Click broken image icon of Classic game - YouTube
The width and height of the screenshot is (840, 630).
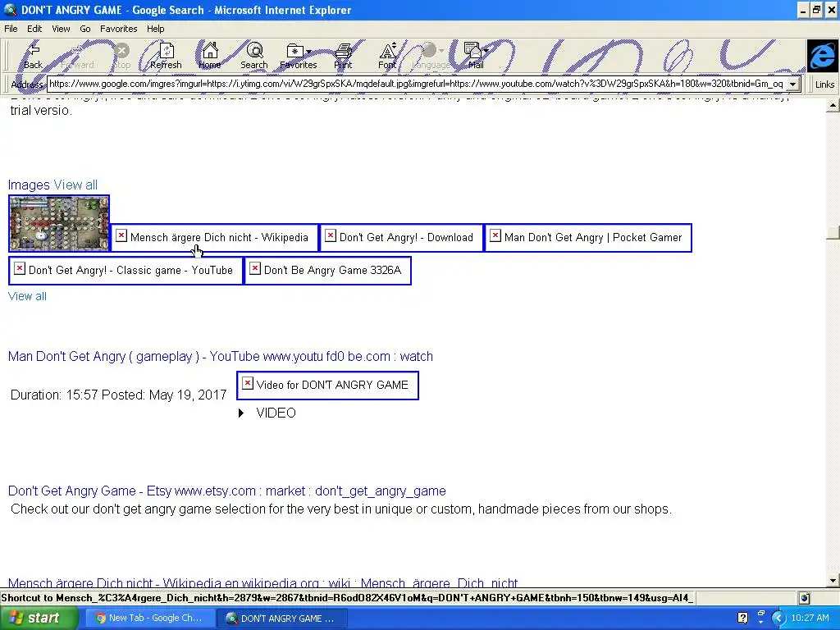pyautogui.click(x=20, y=268)
